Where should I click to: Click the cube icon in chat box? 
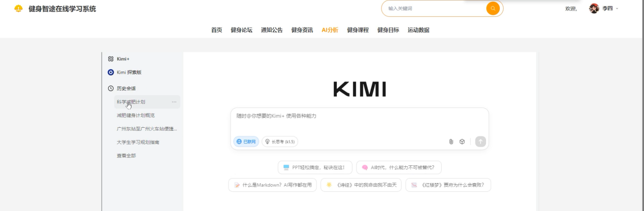click(x=462, y=142)
